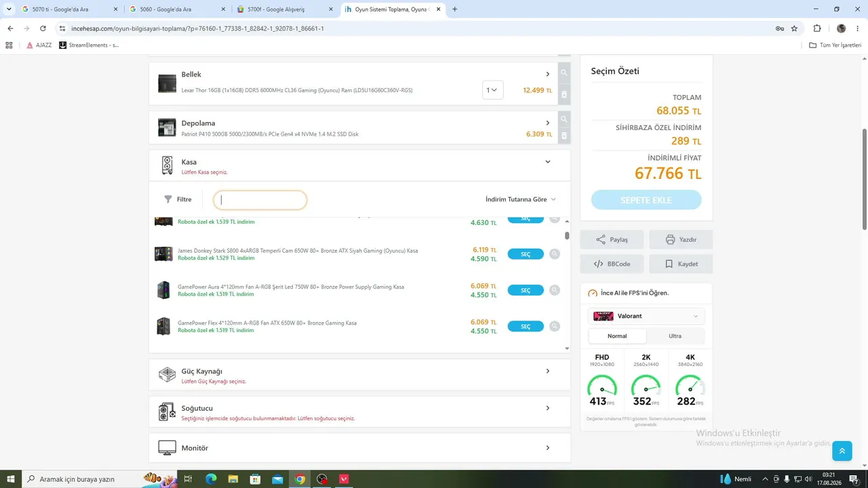Open the Windows Start menu
The height and width of the screenshot is (488, 868).
[x=10, y=479]
